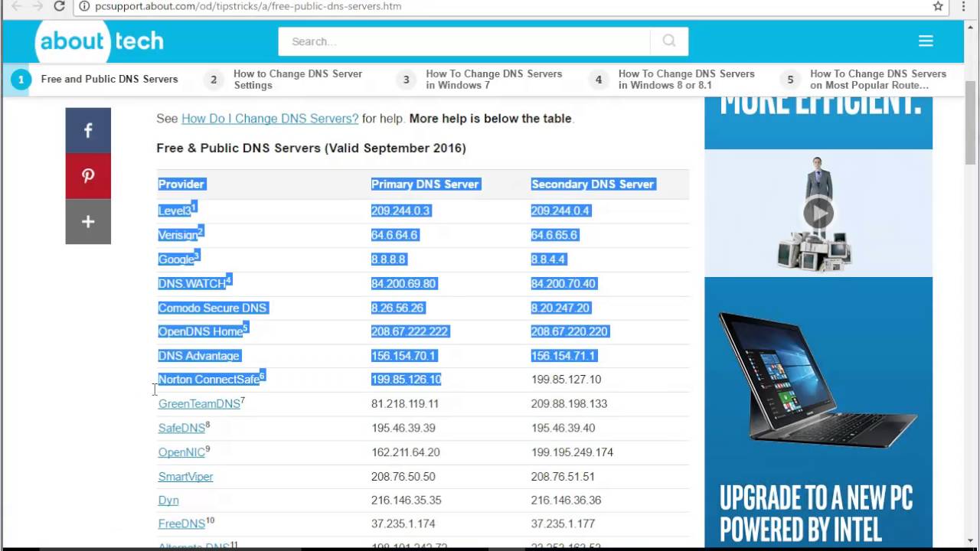Screen dimensions: 980x551
Task: Submit search with the magnifier icon
Action: pyautogui.click(x=669, y=41)
